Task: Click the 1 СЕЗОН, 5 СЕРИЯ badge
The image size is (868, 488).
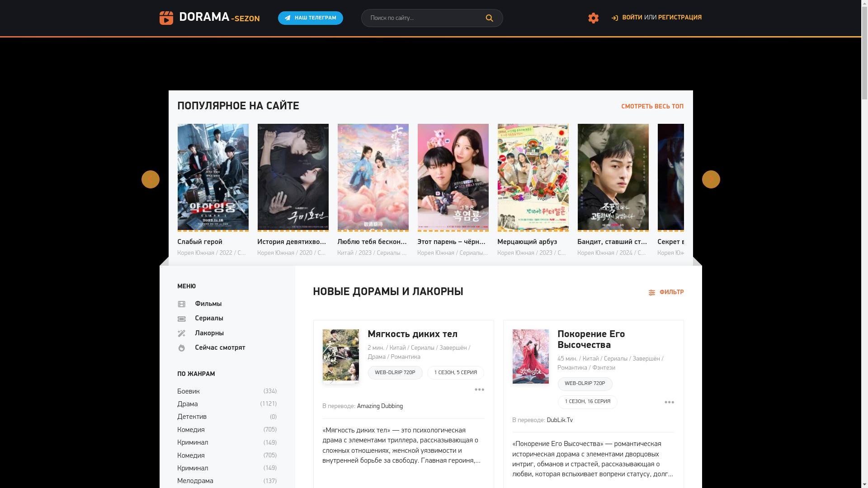Action: pos(456,373)
